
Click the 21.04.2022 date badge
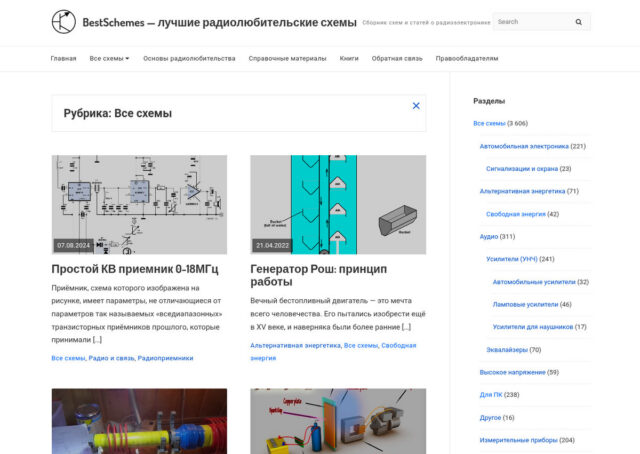coord(272,245)
